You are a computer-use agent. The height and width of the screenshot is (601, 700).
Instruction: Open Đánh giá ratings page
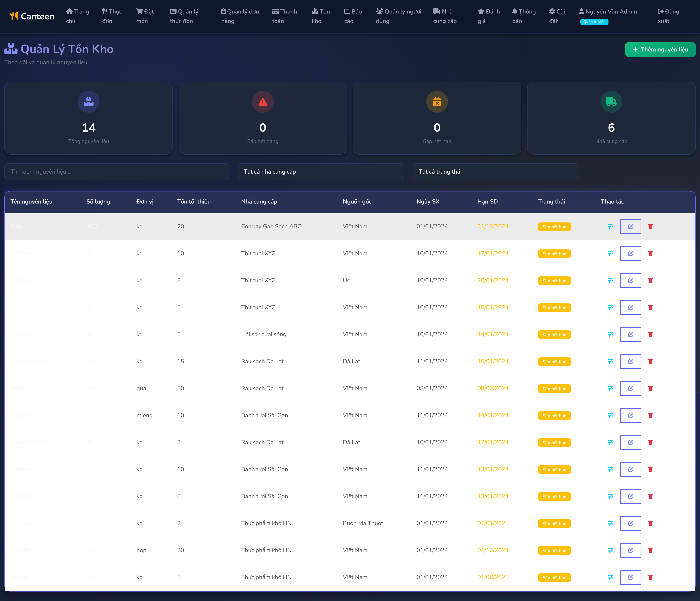pos(489,16)
